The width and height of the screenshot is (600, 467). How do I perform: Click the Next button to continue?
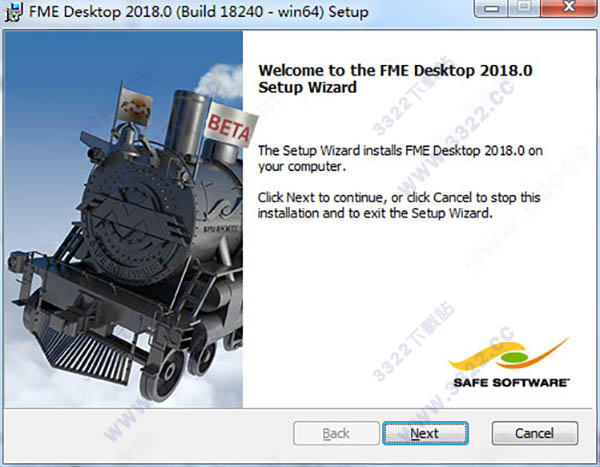425,433
